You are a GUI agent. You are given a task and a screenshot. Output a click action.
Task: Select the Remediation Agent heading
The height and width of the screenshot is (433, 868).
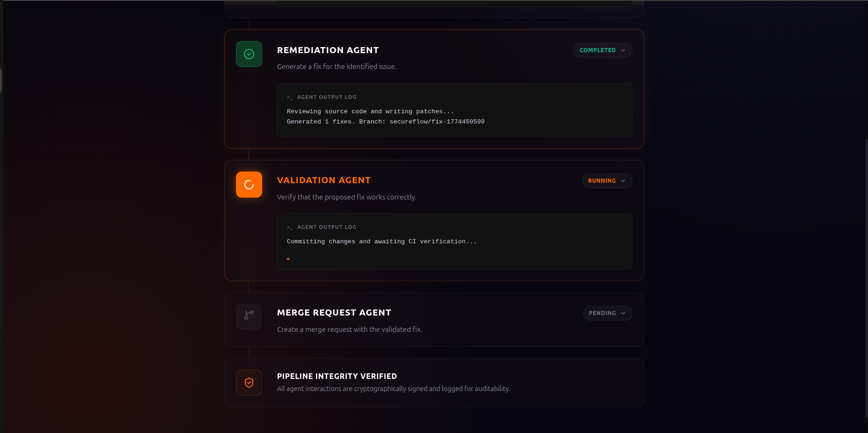328,50
